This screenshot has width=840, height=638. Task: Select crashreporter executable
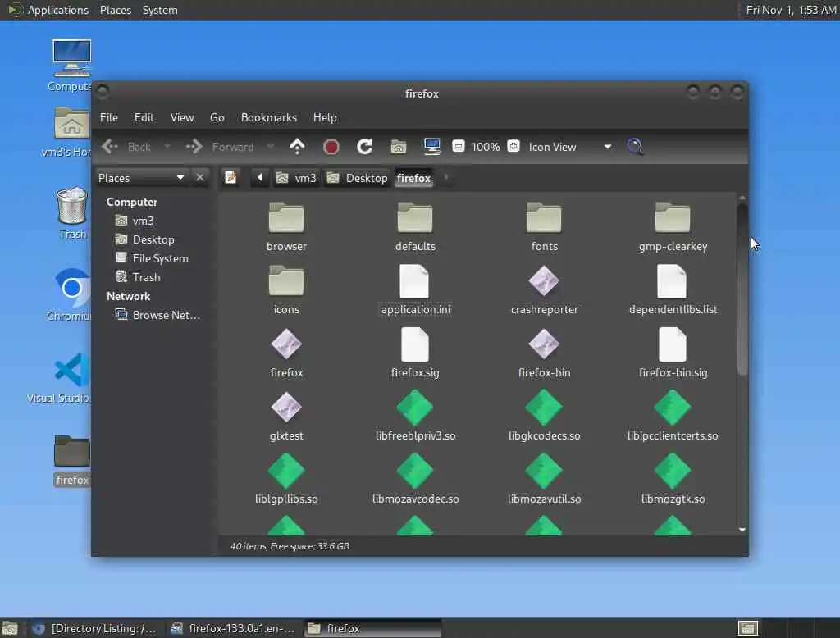[x=545, y=289]
